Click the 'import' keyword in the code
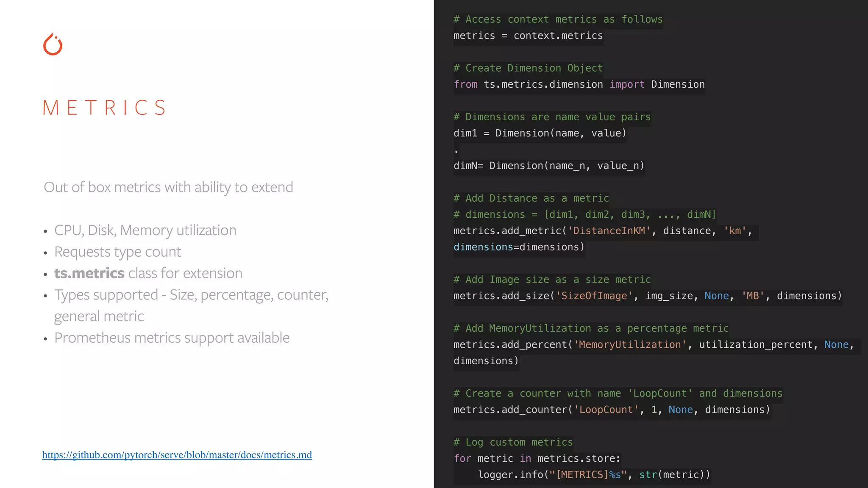Screen dimensions: 868x488 tap(627, 84)
